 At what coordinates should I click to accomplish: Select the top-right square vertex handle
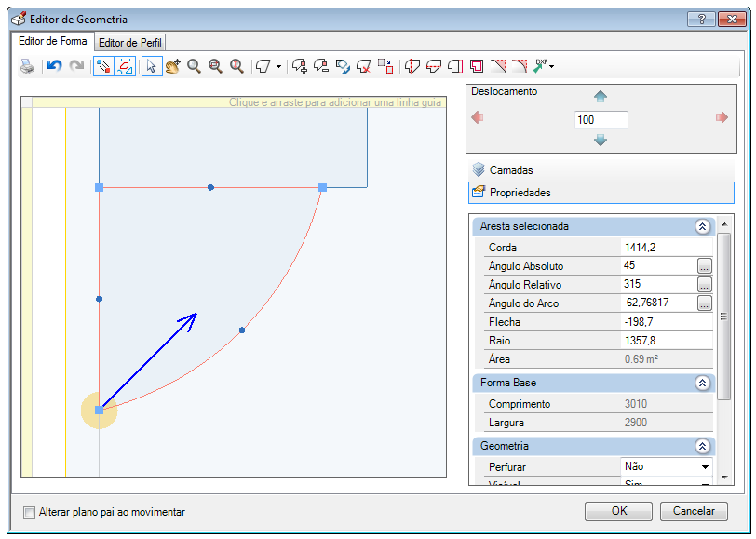(322, 187)
